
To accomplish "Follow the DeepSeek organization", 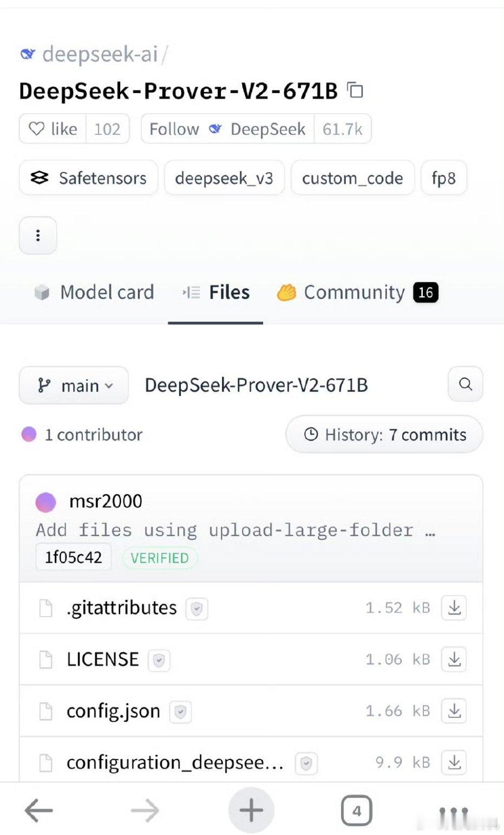I will (x=227, y=129).
